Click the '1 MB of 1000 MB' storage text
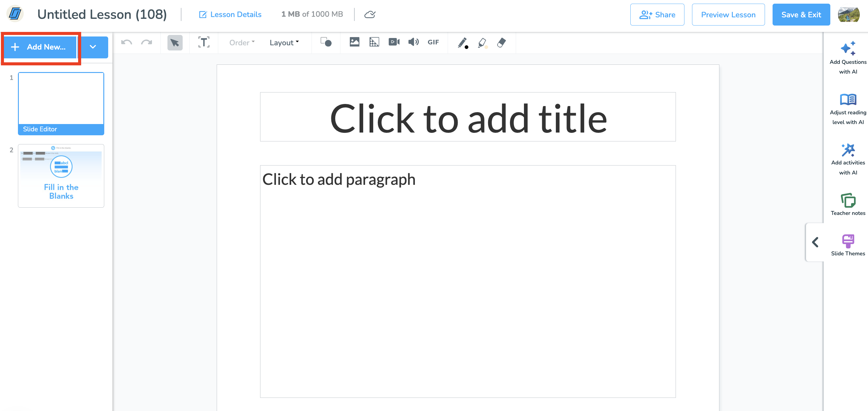 point(312,14)
